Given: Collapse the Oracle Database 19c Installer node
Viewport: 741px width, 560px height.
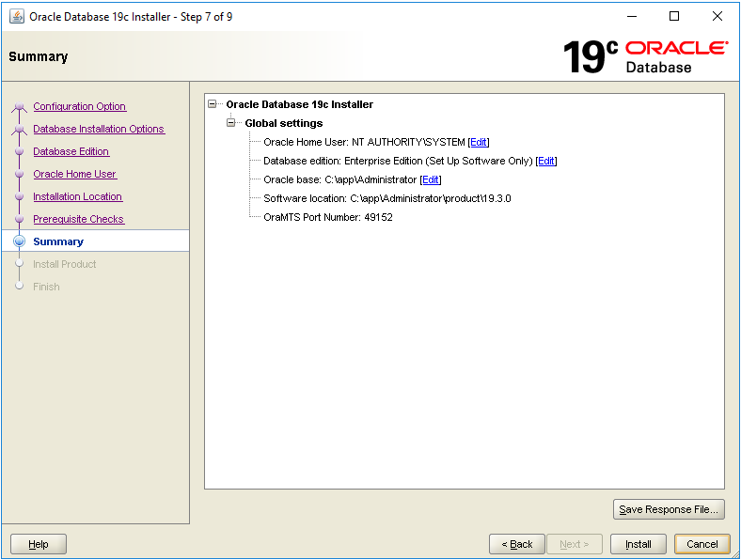Looking at the screenshot, I should pos(213,104).
